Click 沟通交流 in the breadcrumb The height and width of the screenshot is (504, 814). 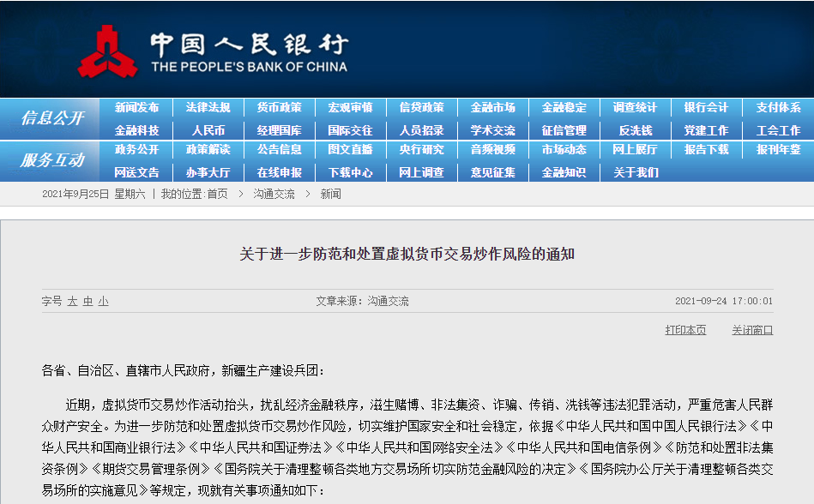274,194
